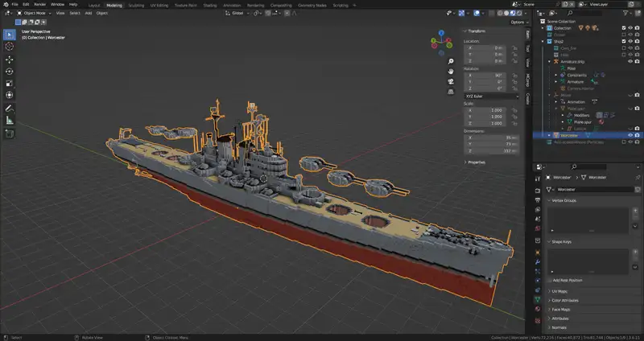
Task: Switch perspective/orthographic with the grid icon
Action: (451, 92)
